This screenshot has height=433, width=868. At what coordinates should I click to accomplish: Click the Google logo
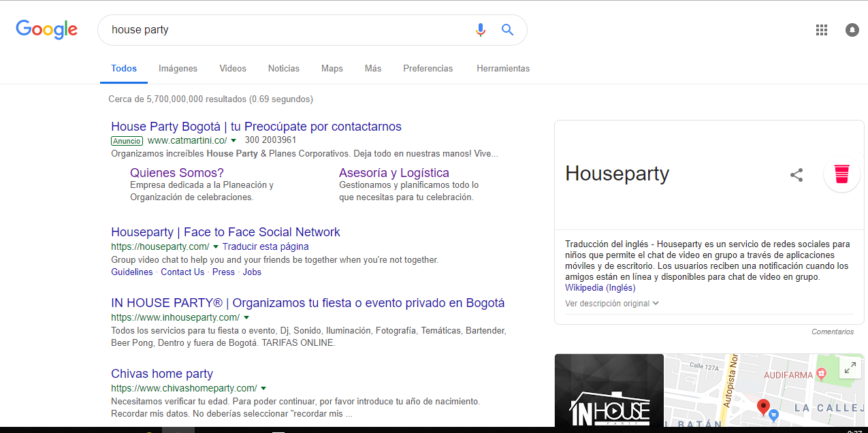(46, 30)
